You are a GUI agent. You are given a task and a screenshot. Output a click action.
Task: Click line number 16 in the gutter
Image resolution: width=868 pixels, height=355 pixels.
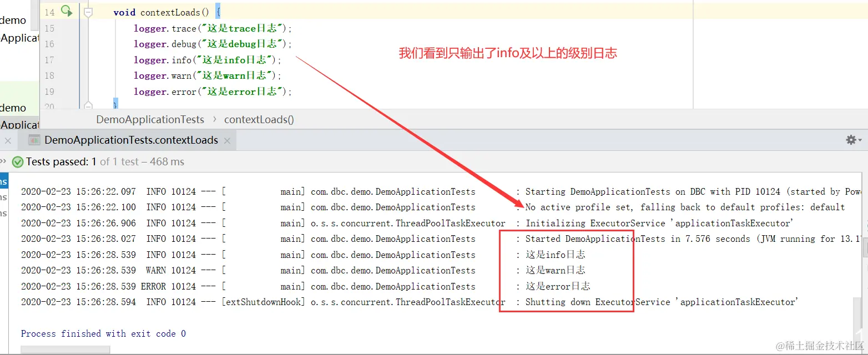[x=49, y=44]
